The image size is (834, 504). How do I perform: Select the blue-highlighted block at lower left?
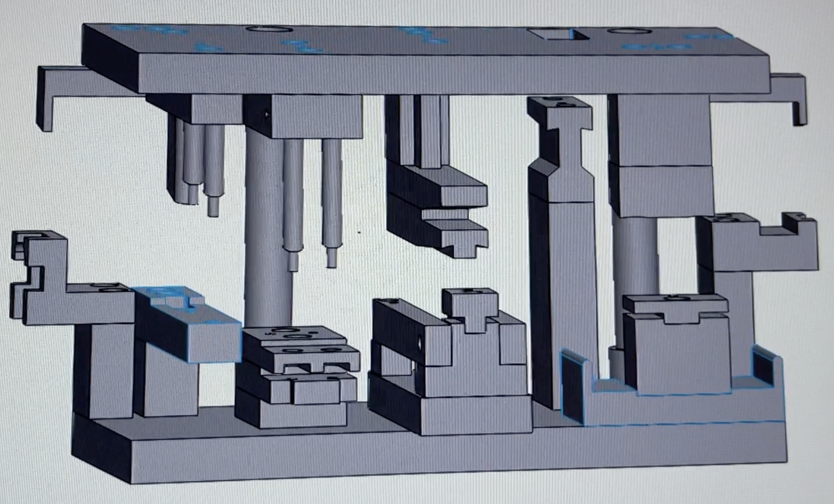click(x=188, y=325)
